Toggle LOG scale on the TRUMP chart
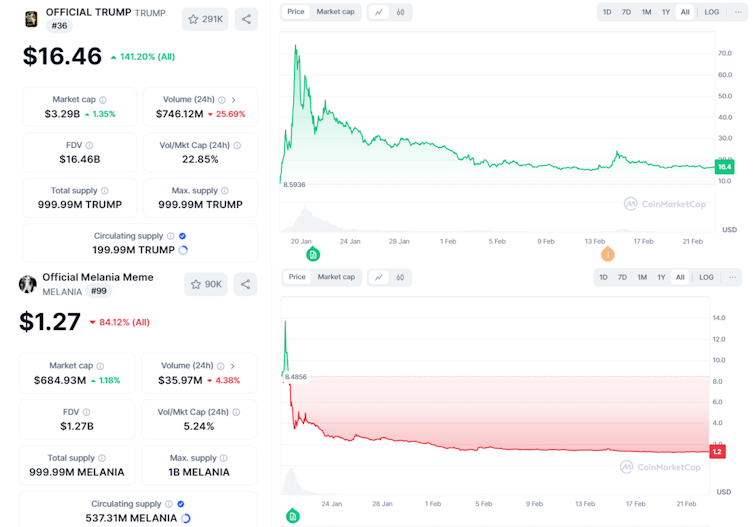This screenshot has height=527, width=754. pos(711,12)
